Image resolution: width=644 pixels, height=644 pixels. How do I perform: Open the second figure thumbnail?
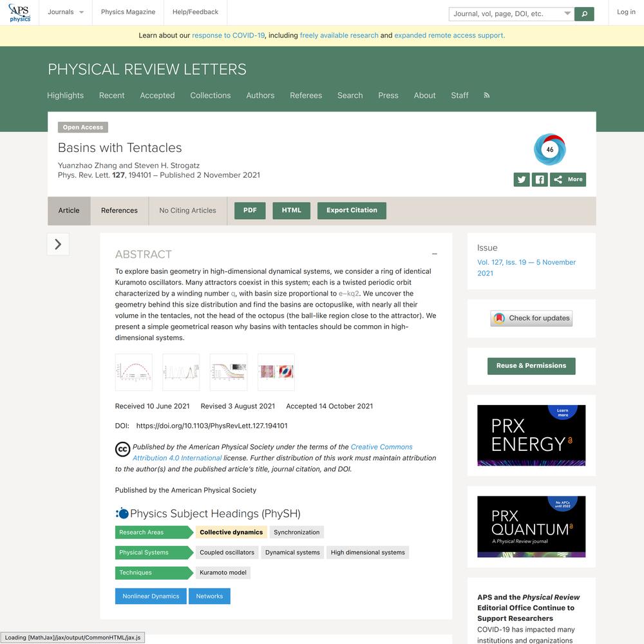181,372
